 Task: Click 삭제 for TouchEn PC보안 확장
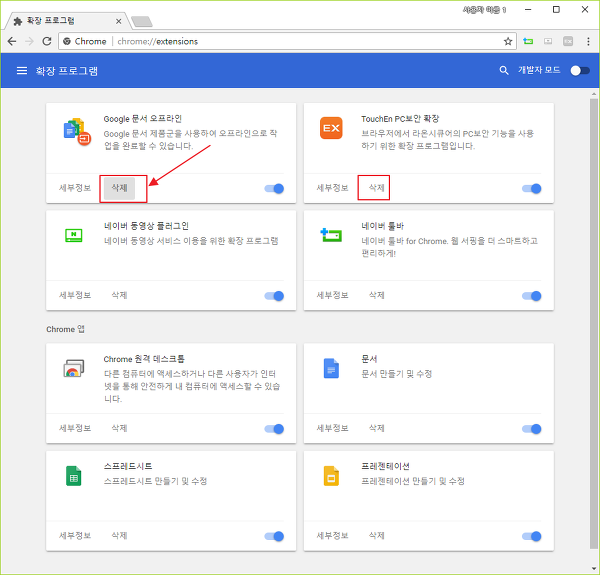pos(377,188)
